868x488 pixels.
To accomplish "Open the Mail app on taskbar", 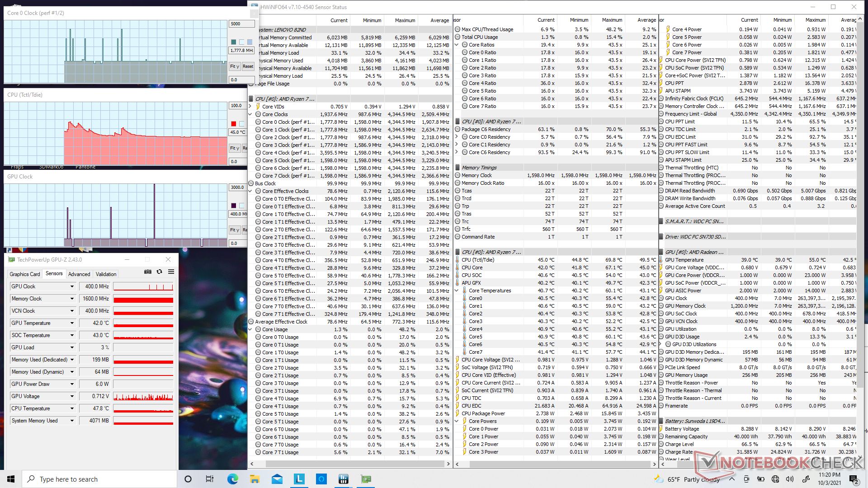I will [277, 479].
